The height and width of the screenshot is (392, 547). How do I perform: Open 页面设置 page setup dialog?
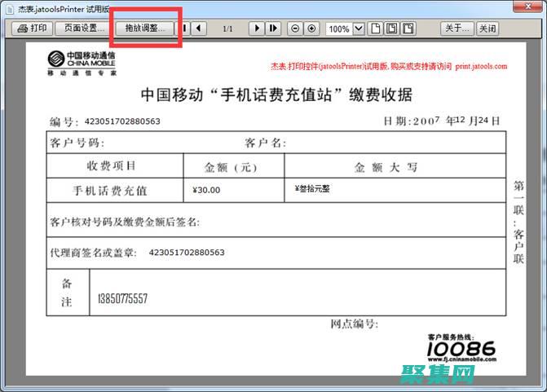pyautogui.click(x=85, y=29)
